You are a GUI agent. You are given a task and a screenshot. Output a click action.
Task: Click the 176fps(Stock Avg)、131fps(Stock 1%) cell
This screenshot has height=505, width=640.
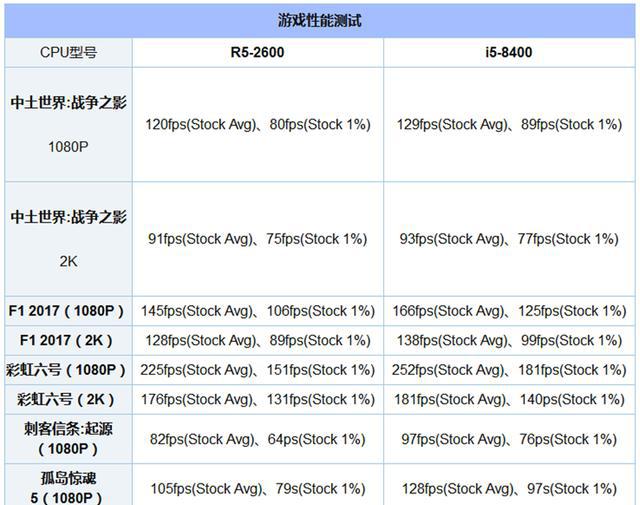click(x=258, y=399)
